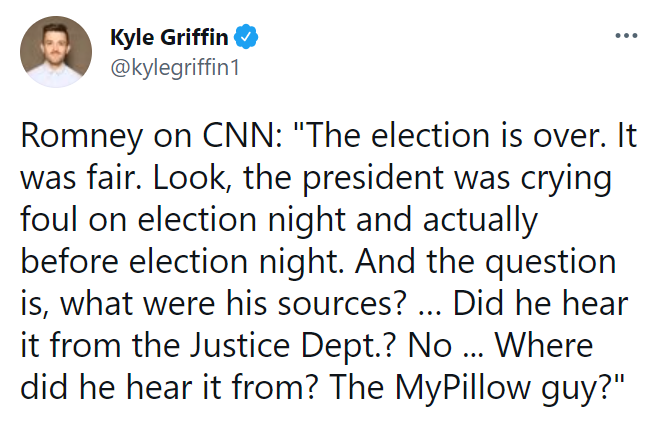The image size is (661, 426).
Task: Click the word 'actually' in the tweet
Action: [x=480, y=221]
